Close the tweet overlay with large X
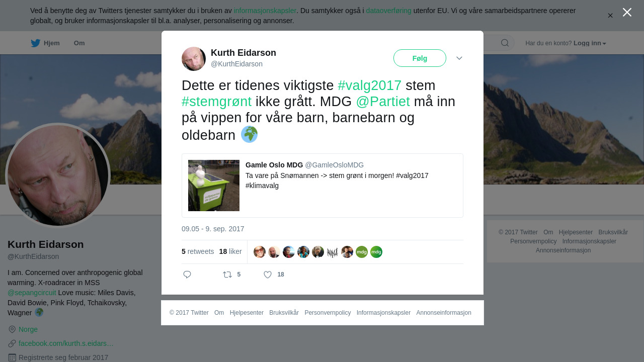Viewport: 644px width, 362px height. pyautogui.click(x=627, y=12)
